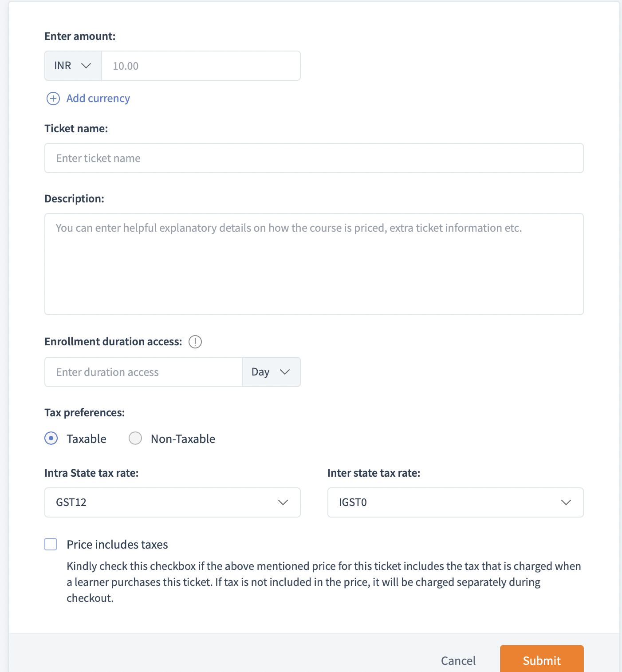622x672 pixels.
Task: Open the Inter state tax rate dropdown
Action: [x=456, y=502]
